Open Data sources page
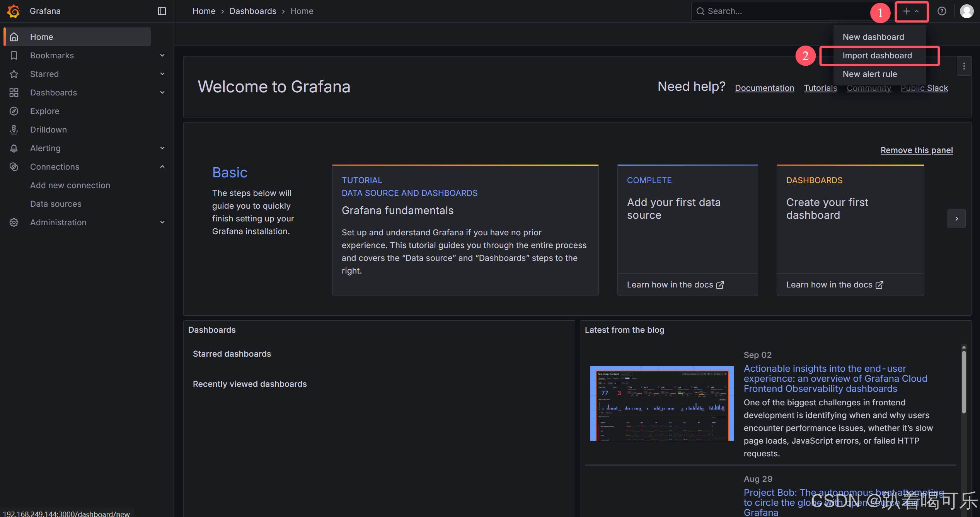This screenshot has width=980, height=517. [56, 204]
